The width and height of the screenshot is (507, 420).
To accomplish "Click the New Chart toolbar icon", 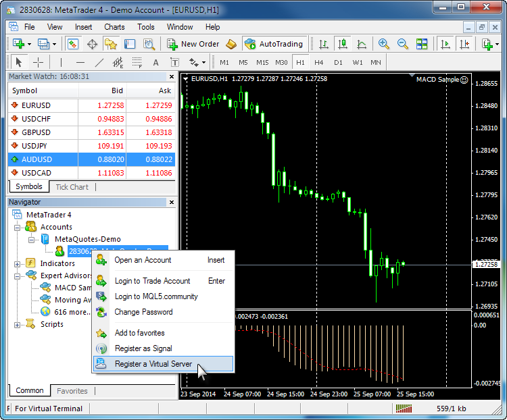I will pyautogui.click(x=18, y=44).
